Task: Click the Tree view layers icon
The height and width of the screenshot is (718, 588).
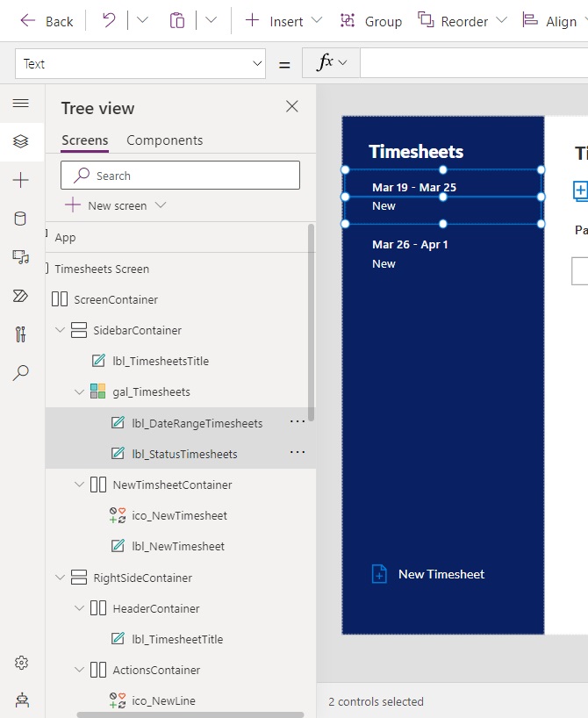Action: point(21,141)
